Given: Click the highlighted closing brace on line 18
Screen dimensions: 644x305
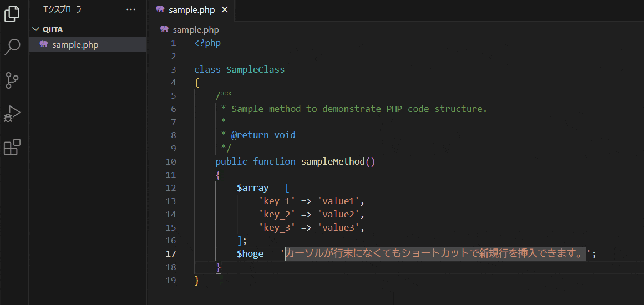Looking at the screenshot, I should point(219,267).
